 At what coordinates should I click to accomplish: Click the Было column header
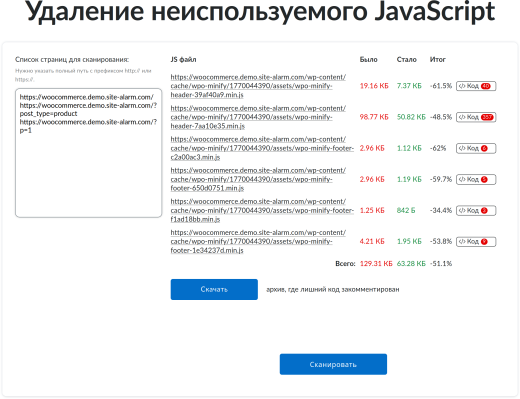point(368,59)
